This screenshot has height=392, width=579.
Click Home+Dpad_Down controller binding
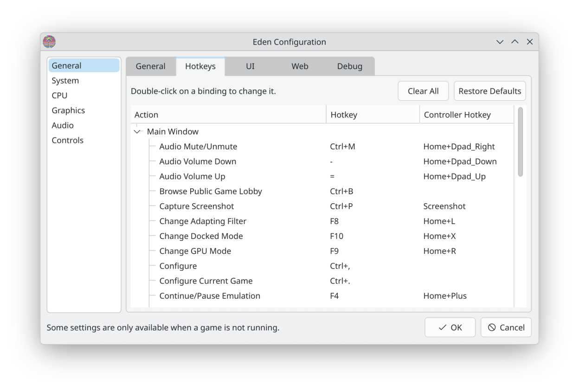click(x=460, y=161)
